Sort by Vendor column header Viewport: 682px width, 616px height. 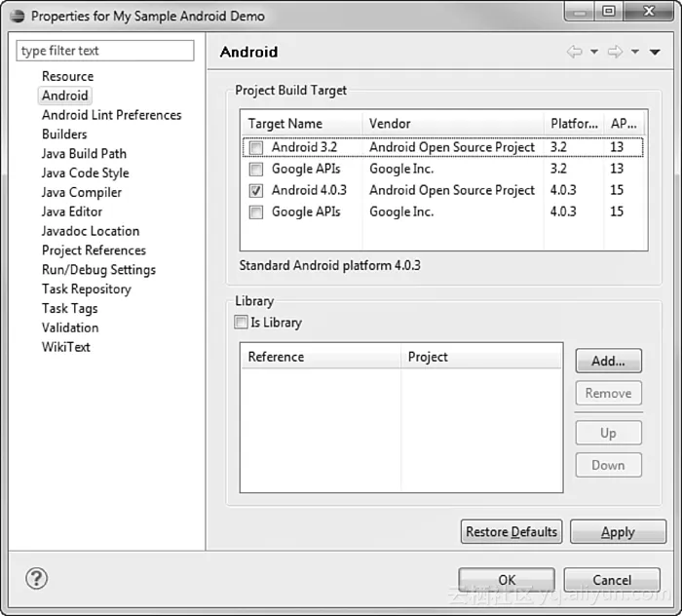pos(453,124)
